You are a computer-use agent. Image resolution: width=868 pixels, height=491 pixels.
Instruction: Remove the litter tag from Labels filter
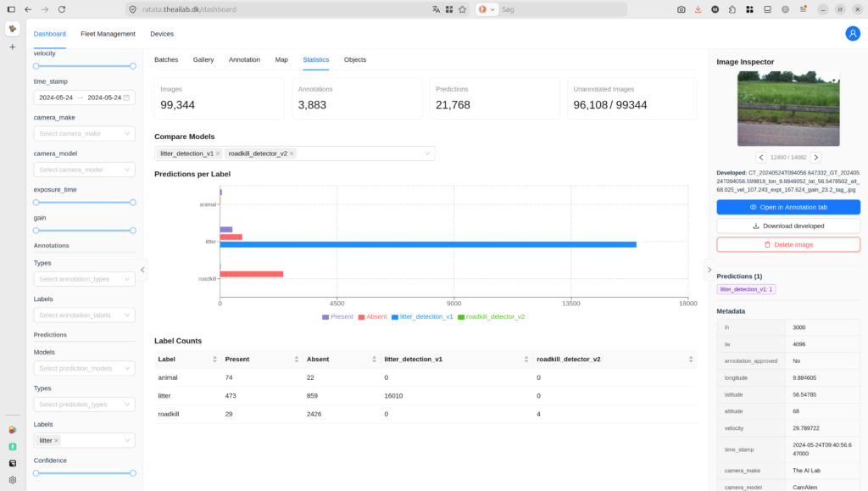[x=57, y=441]
